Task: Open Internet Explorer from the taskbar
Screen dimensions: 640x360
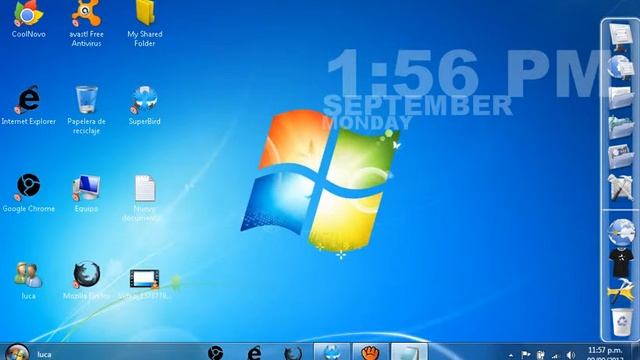Action: coord(254,353)
